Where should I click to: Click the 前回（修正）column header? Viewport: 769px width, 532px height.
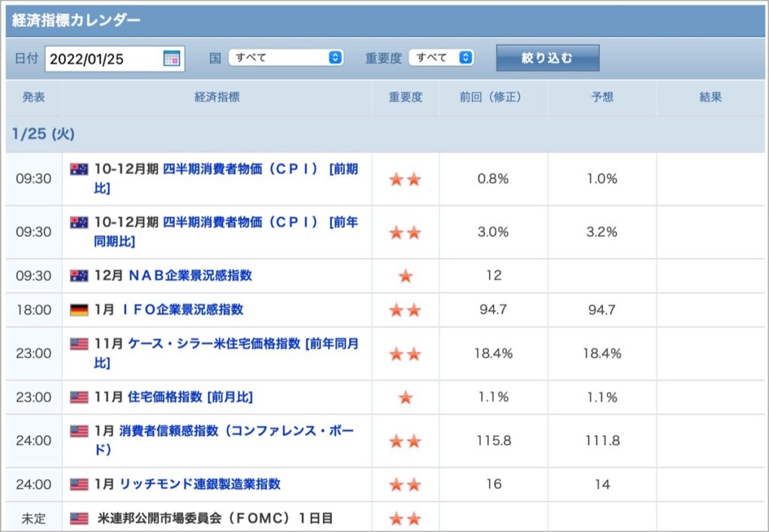click(x=494, y=97)
